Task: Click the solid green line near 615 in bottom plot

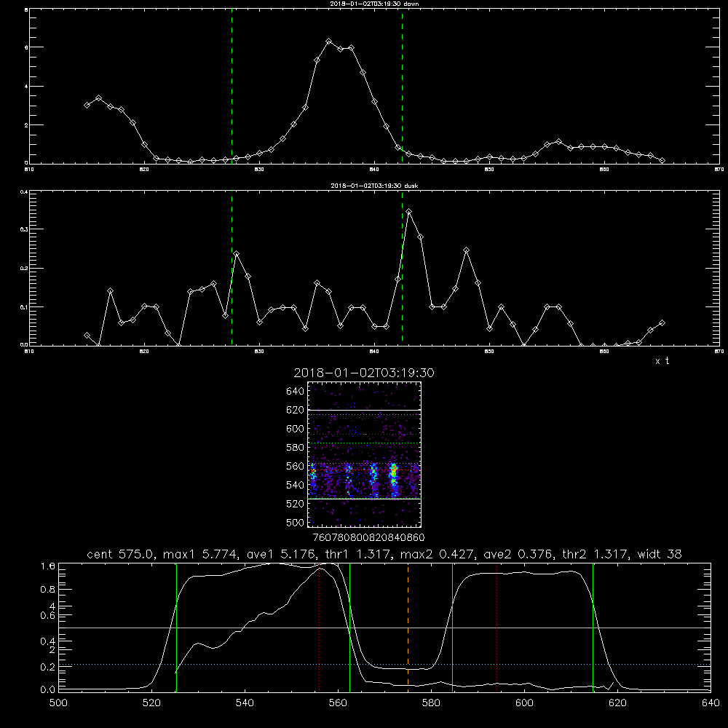Action: click(593, 627)
